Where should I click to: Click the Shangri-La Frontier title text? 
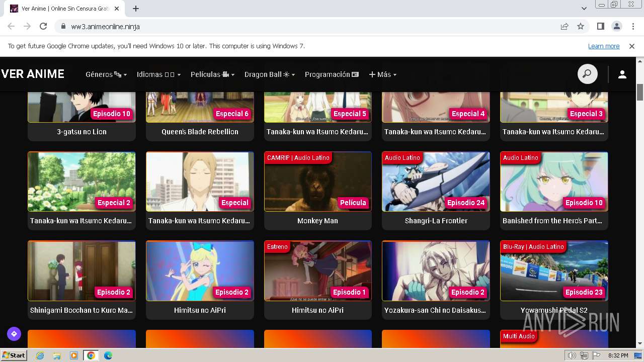pos(436,221)
